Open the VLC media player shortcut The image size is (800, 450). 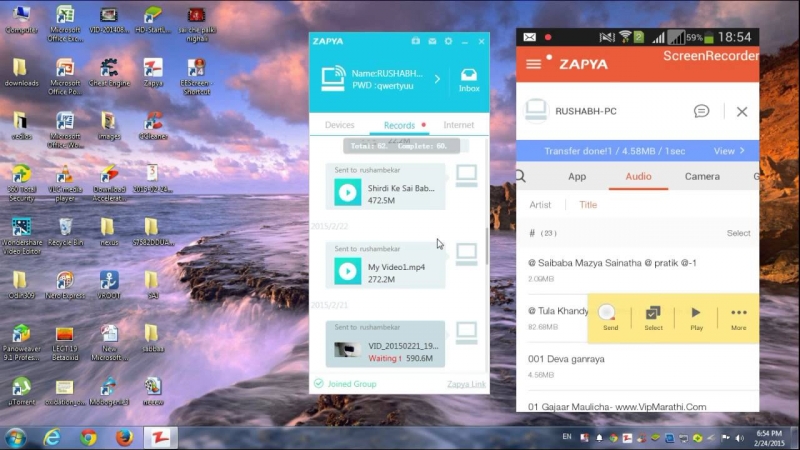tap(65, 184)
